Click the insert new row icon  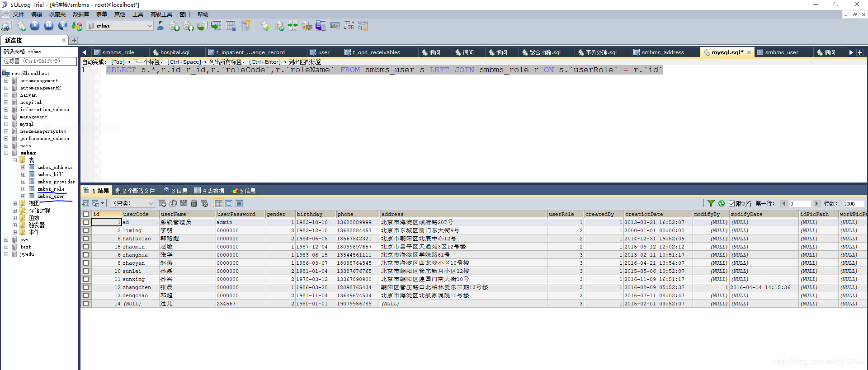[163, 203]
